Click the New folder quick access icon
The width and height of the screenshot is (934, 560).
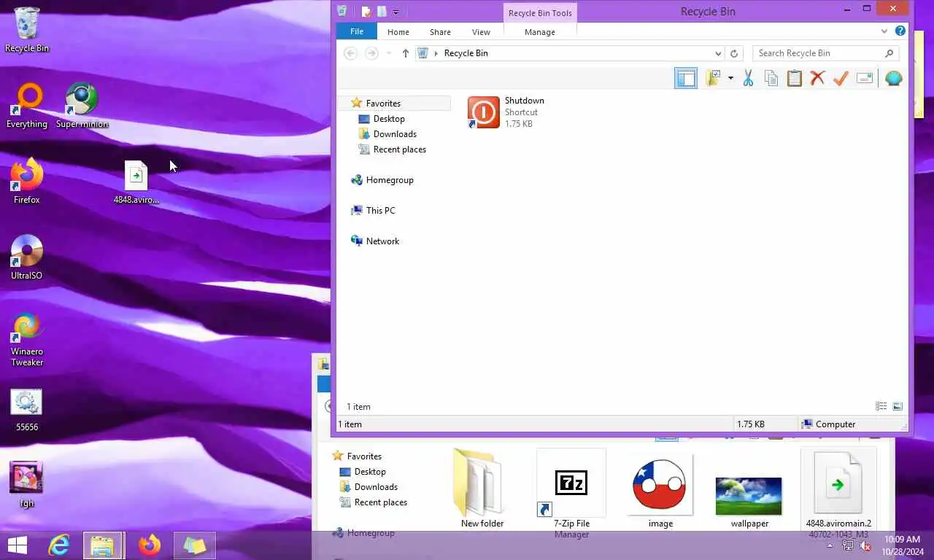(x=382, y=12)
